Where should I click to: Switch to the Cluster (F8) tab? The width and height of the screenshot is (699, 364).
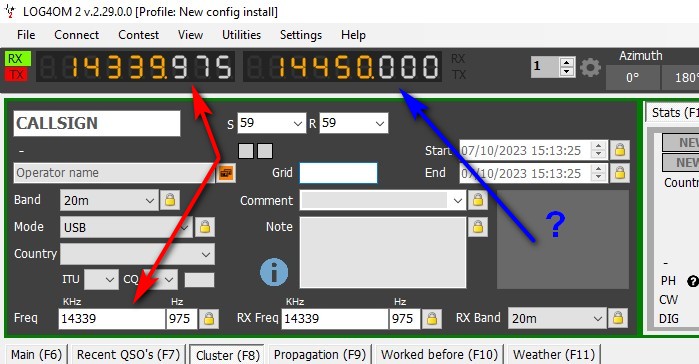[227, 355]
